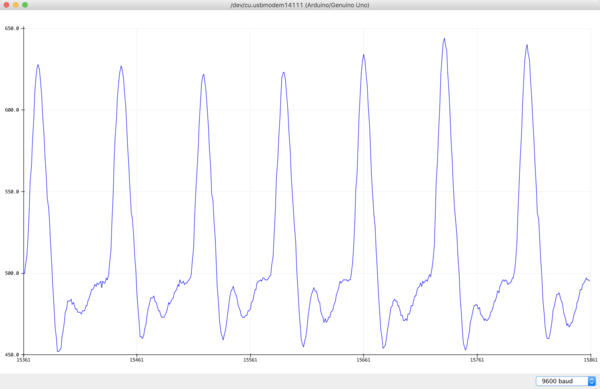The width and height of the screenshot is (600, 389).
Task: Maximize the plotter with green button
Action: (25, 5)
